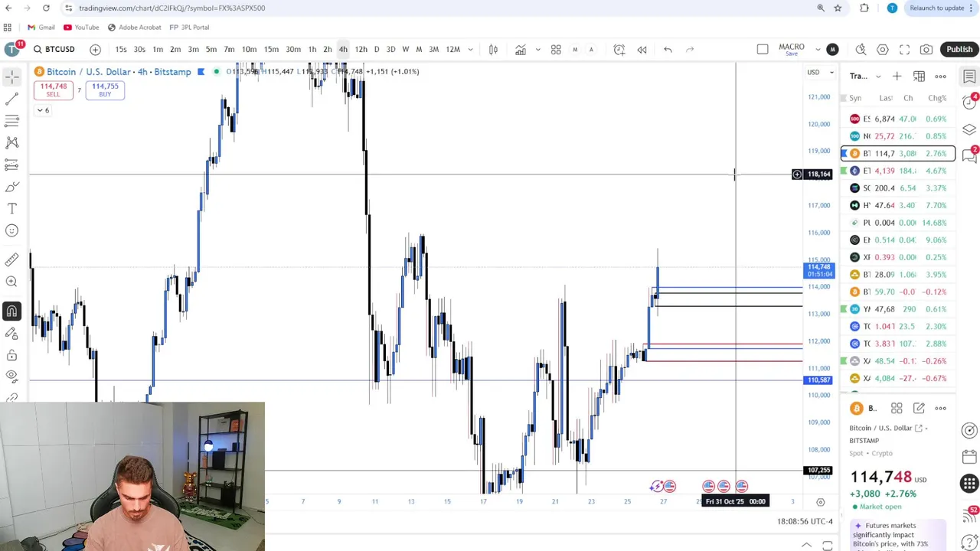Hide all drawings with the eye icon
This screenshot has width=980, height=551.
[x=11, y=376]
